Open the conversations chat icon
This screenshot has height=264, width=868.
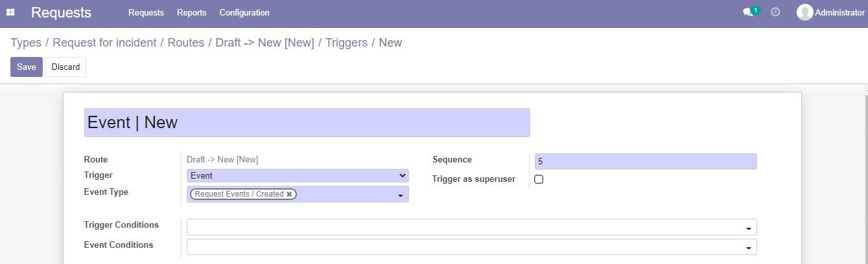point(747,12)
